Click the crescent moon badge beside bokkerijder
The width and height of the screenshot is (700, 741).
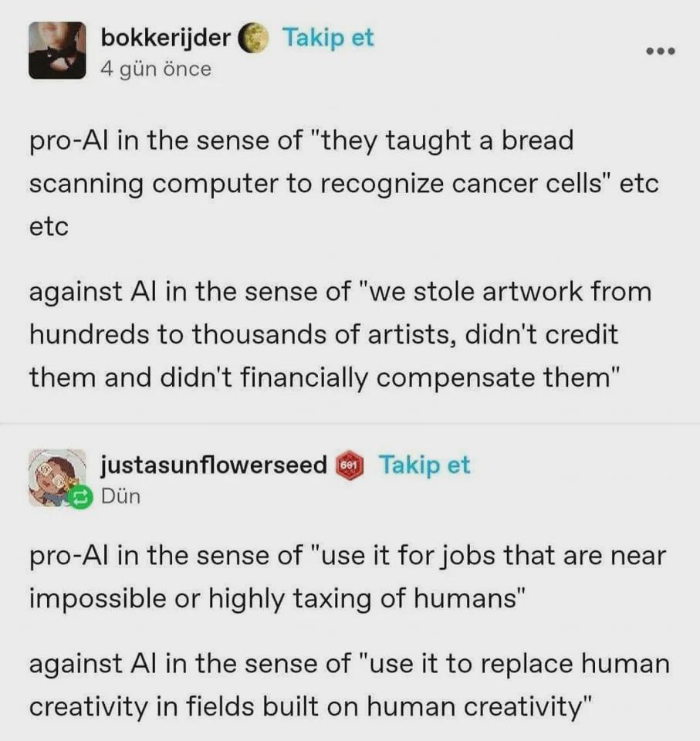coord(252,38)
